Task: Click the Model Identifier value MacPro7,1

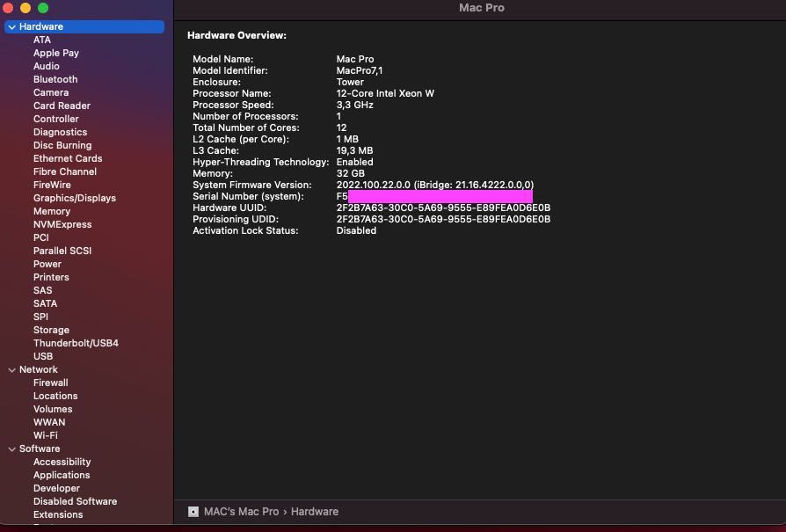Action: pos(360,70)
